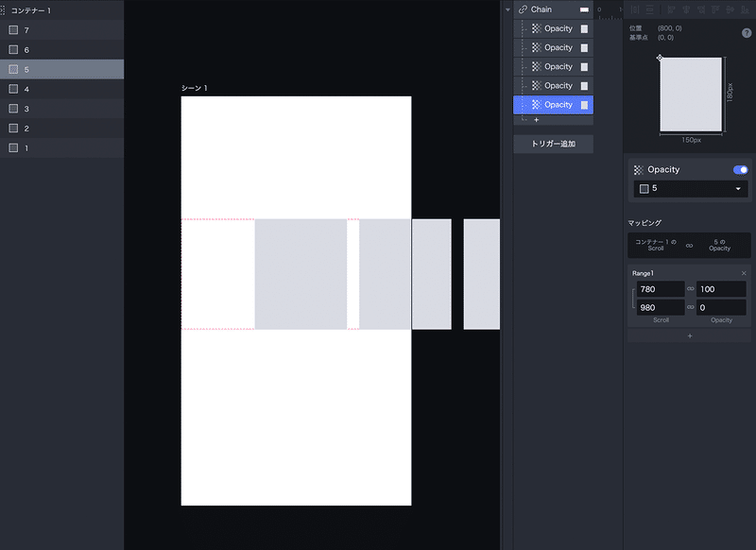This screenshot has width=756, height=550.
Task: Click the thumbnail on the Chain trigger row
Action: pos(584,9)
